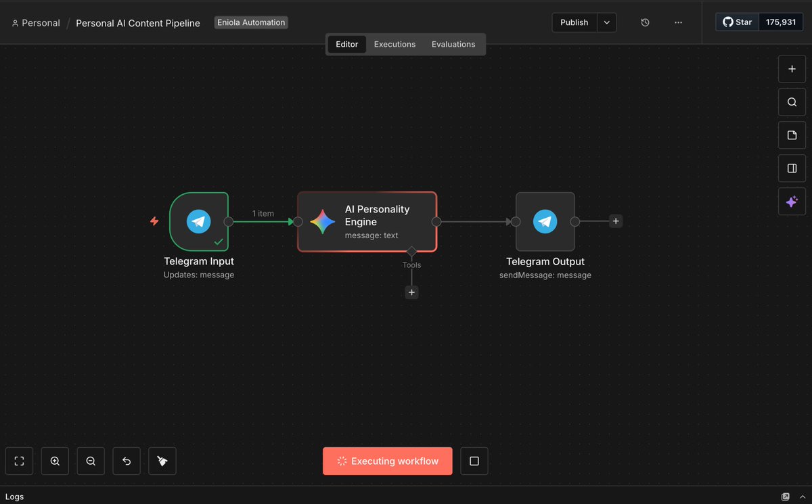Click the GitHub Star button

click(x=738, y=22)
